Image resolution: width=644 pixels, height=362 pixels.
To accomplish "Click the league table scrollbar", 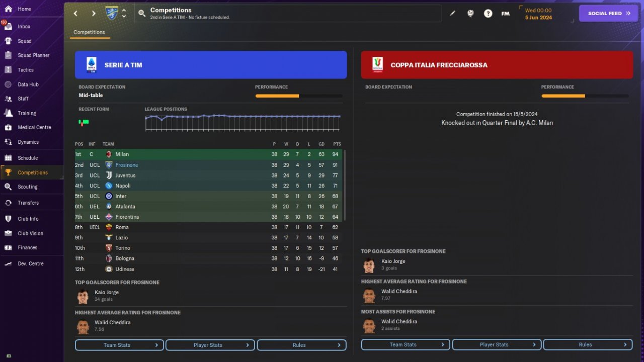I will (x=345, y=185).
